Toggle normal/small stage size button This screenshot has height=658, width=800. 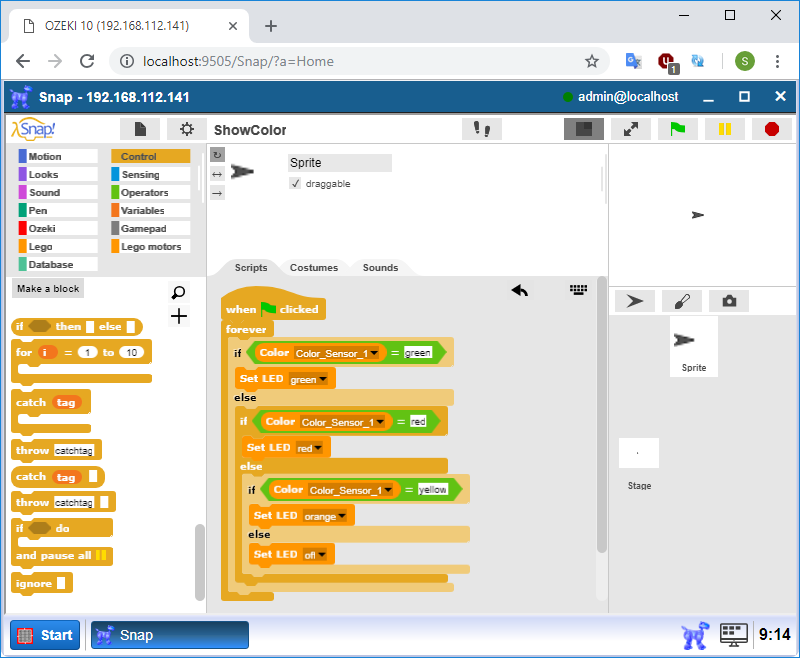pyautogui.click(x=584, y=129)
